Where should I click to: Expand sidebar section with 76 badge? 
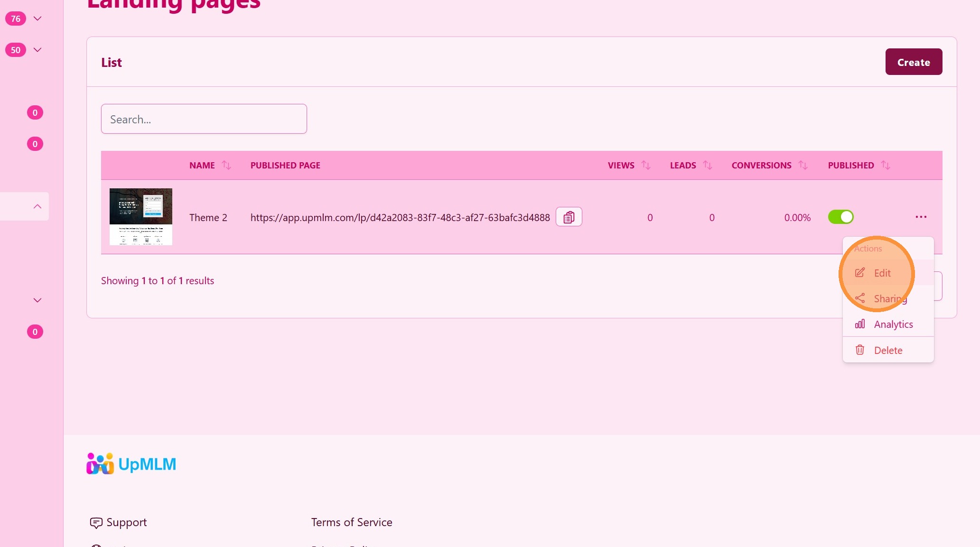[x=37, y=19]
